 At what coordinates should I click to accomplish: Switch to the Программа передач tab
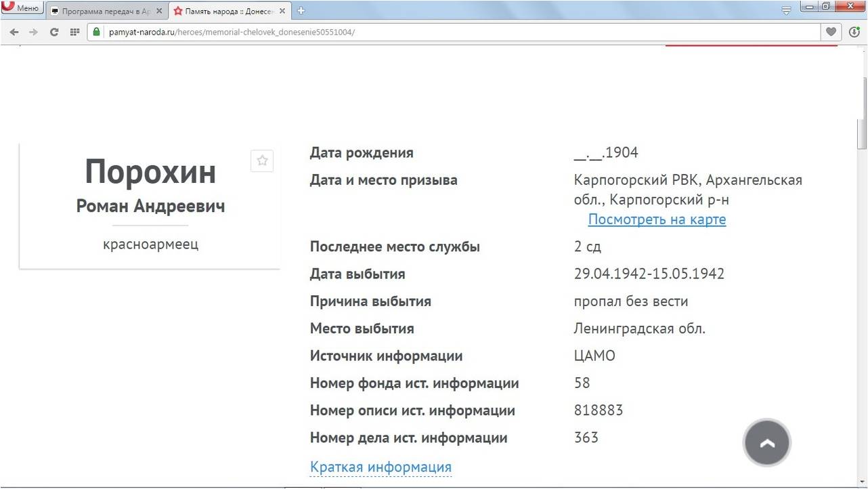(x=106, y=11)
